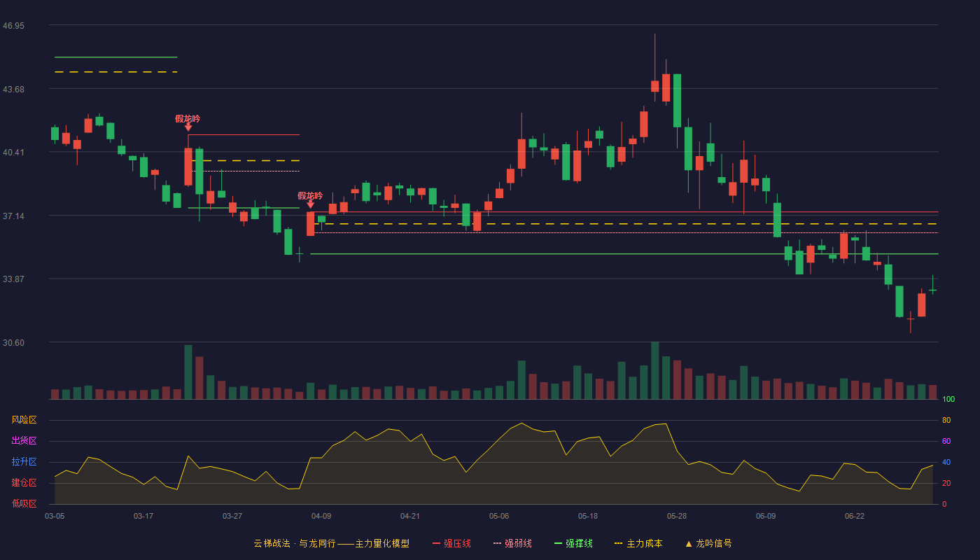This screenshot has height=560, width=980.
Task: Click the 30.60 price axis label
Action: [13, 343]
